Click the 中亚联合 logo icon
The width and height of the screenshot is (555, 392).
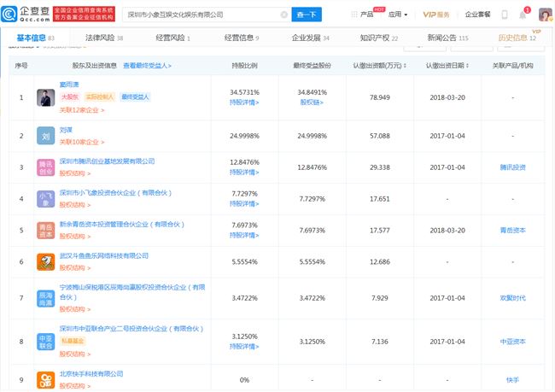click(45, 342)
